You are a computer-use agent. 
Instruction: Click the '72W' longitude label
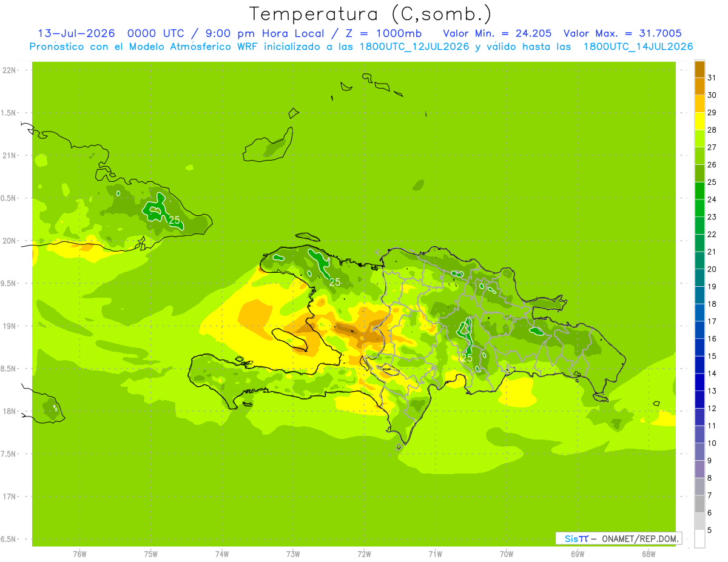point(364,554)
